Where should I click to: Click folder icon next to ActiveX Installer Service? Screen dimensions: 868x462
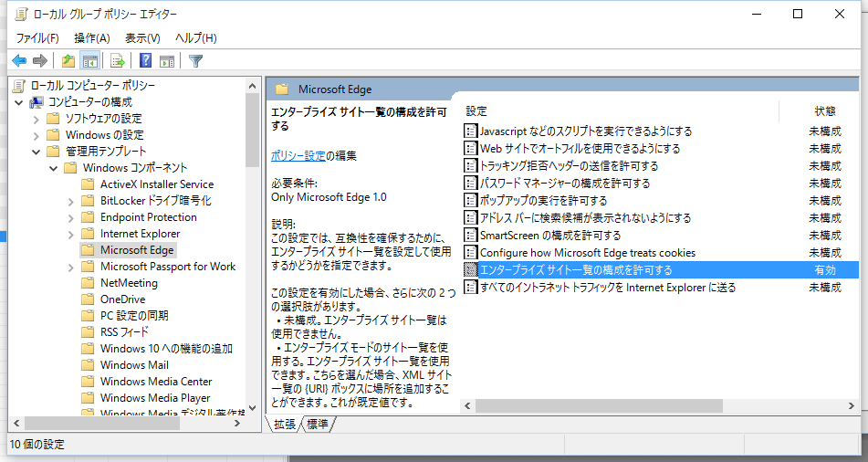click(x=88, y=184)
